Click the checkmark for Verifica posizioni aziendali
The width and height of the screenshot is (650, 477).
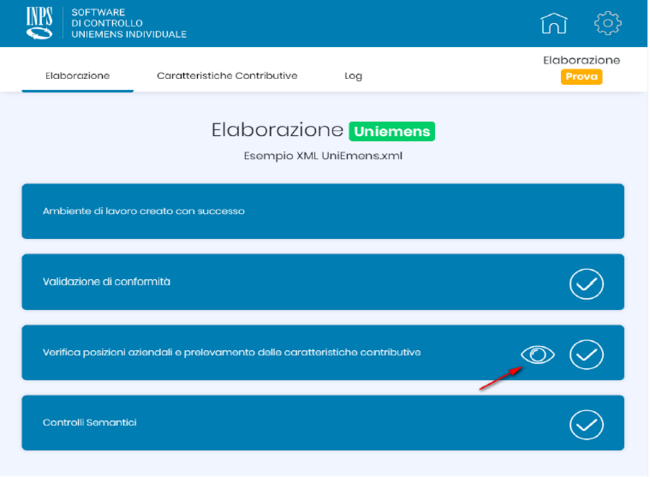click(x=586, y=354)
